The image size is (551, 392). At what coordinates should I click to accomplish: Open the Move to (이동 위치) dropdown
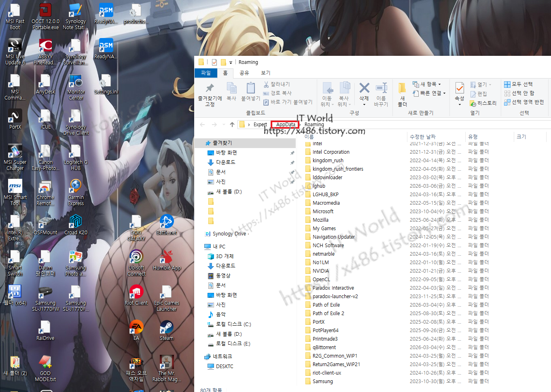[327, 94]
